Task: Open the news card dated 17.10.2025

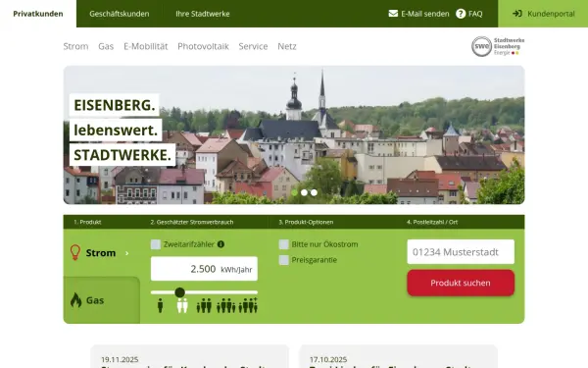Action: [398, 356]
